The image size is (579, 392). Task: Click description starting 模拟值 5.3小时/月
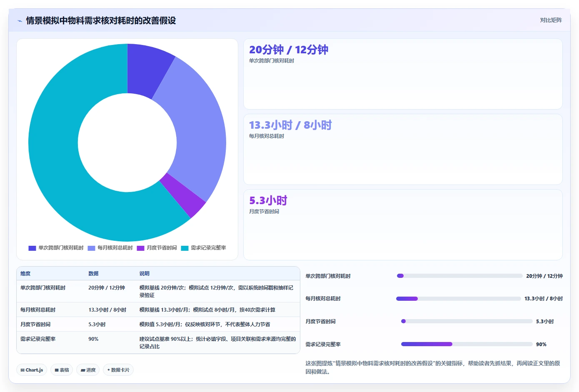click(205, 325)
